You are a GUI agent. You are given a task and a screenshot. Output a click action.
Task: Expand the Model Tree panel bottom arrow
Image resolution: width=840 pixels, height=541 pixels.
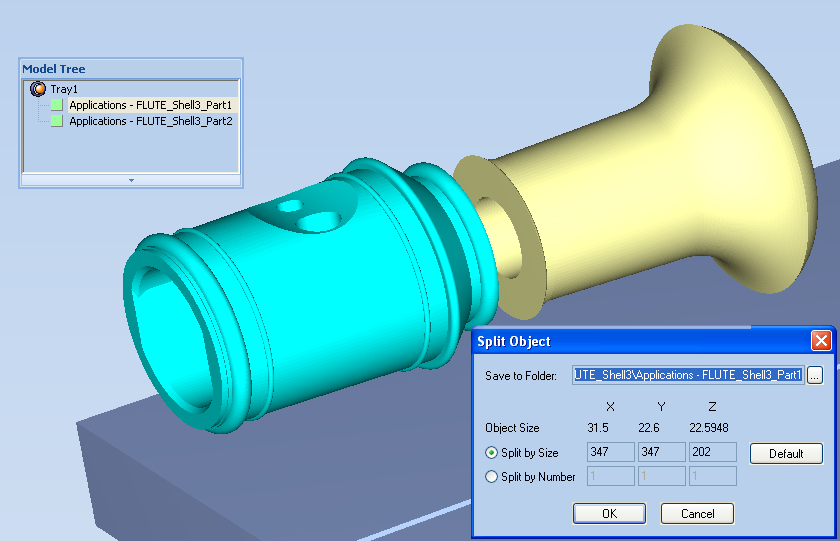[x=130, y=180]
